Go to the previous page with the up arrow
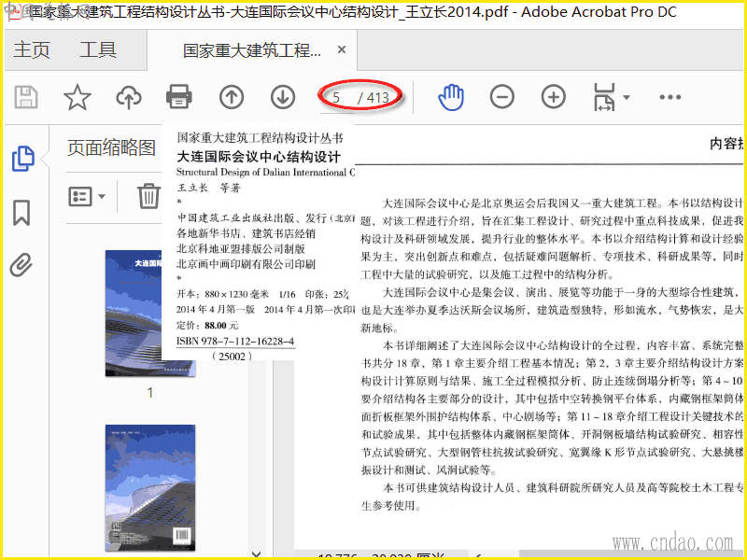This screenshot has width=747, height=560. pyautogui.click(x=232, y=97)
